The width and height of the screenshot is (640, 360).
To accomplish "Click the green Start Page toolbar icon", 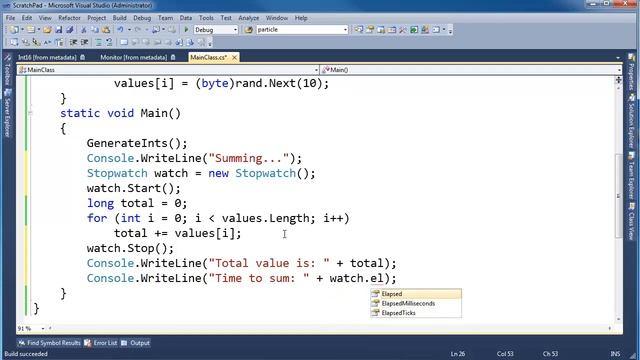I will click(414, 30).
